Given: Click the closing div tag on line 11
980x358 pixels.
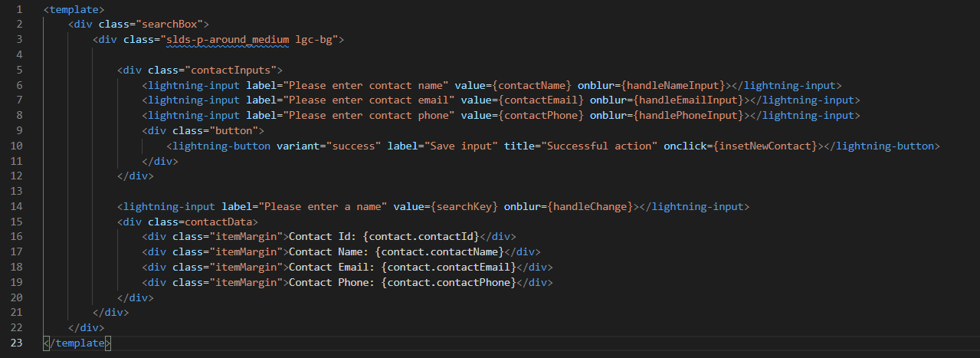Looking at the screenshot, I should click(x=160, y=162).
